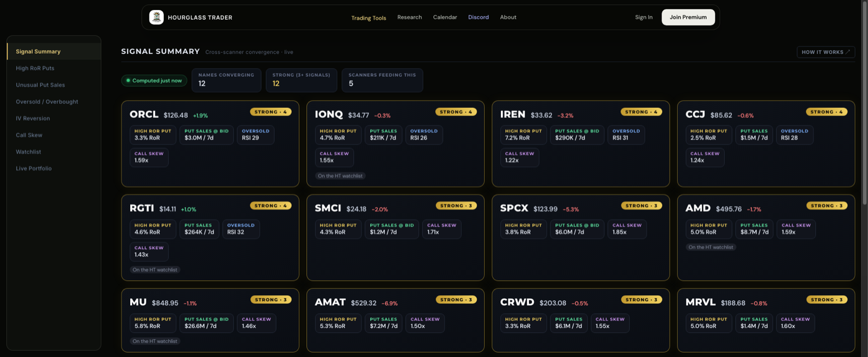Click RGTI High RoR Put 4.6% RoR chip
Image resolution: width=868 pixels, height=357 pixels.
153,229
